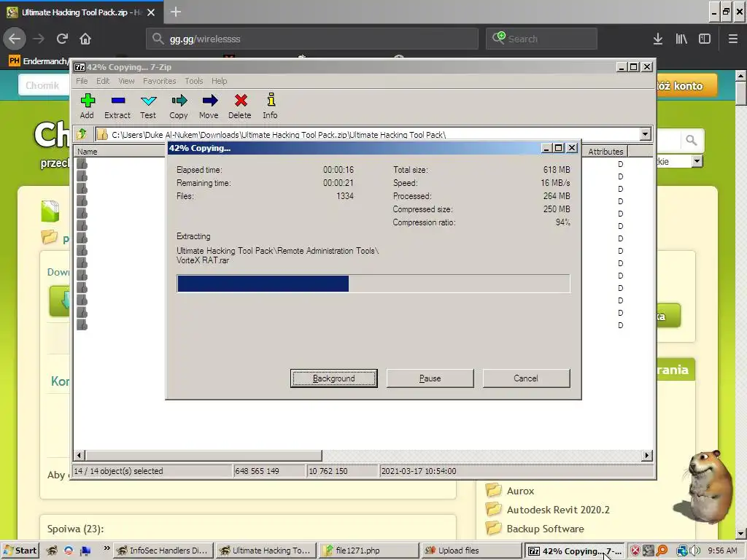Open the Firefox hamburger menu
This screenshot has width=747, height=560.
click(733, 39)
